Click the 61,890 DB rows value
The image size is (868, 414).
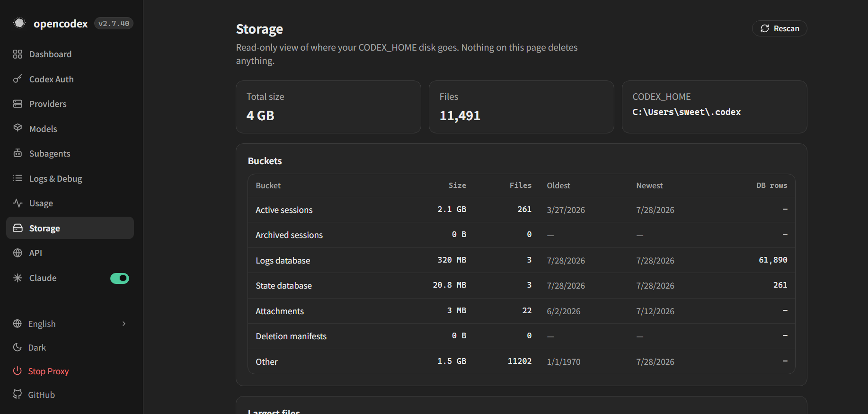[x=773, y=260]
